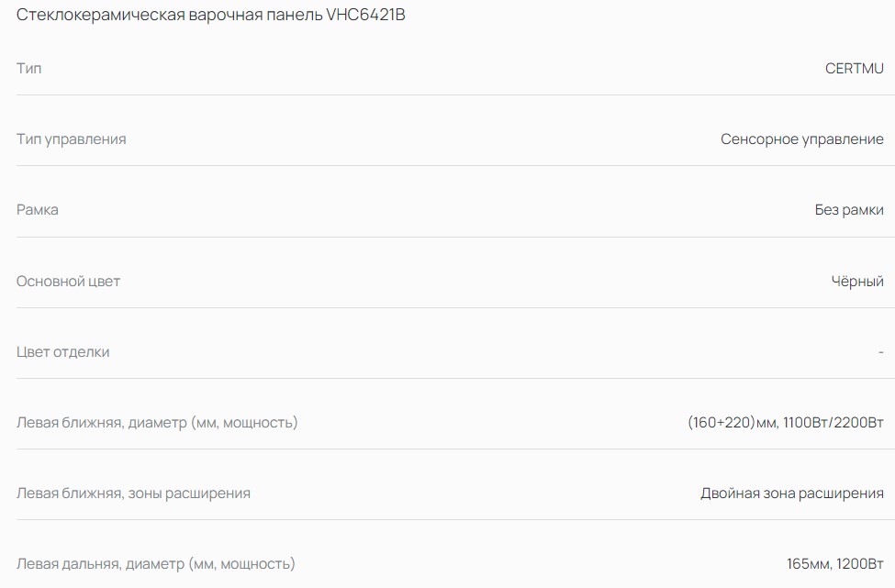Select the "(160+220)мм" diameter value

click(732, 423)
